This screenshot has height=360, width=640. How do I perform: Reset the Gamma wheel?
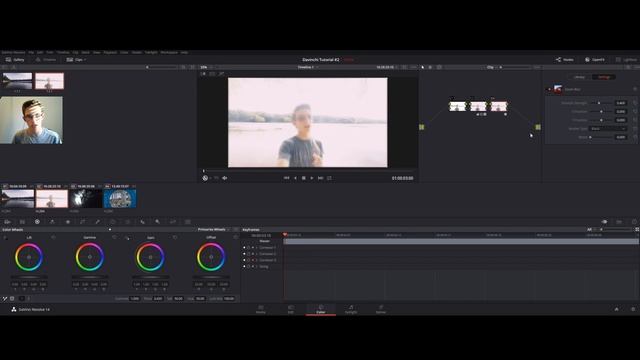pos(114,237)
